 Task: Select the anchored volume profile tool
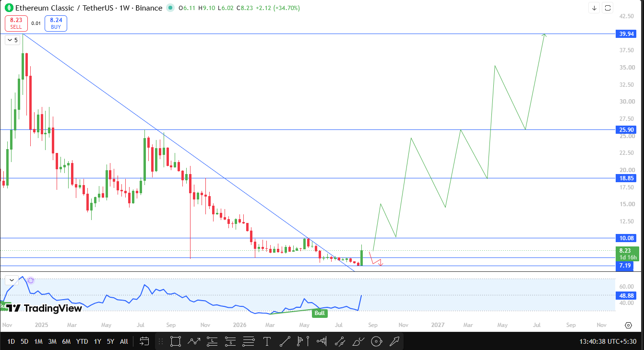303,341
